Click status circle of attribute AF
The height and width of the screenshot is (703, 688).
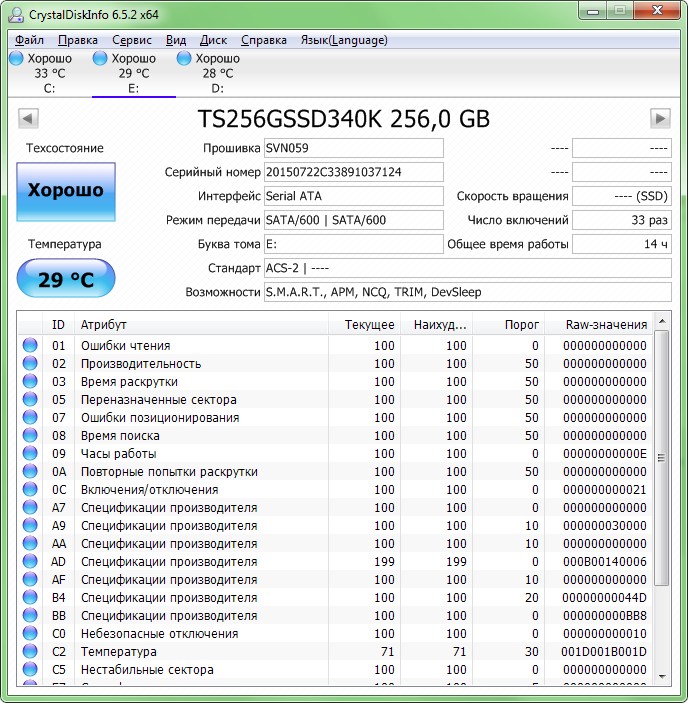click(30, 579)
